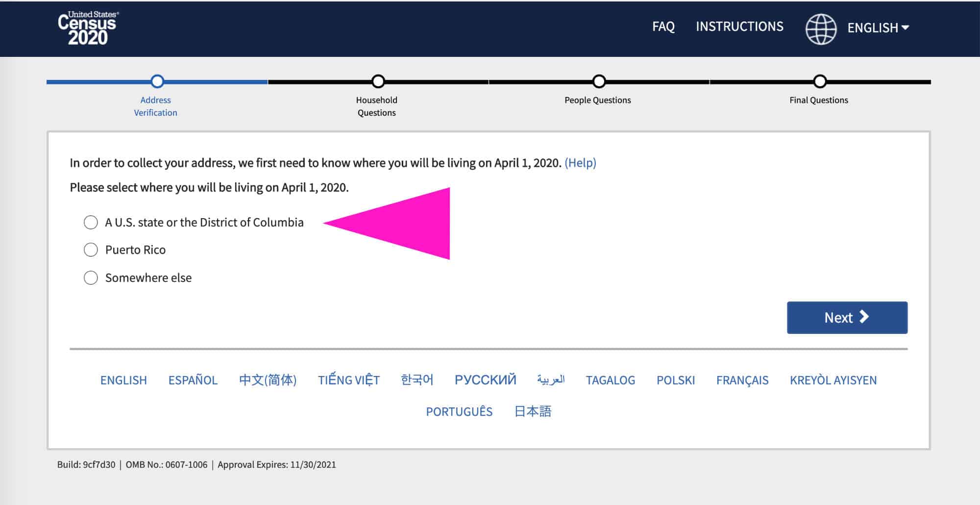Switch language to ESPAÑOL
980x505 pixels.
point(193,380)
